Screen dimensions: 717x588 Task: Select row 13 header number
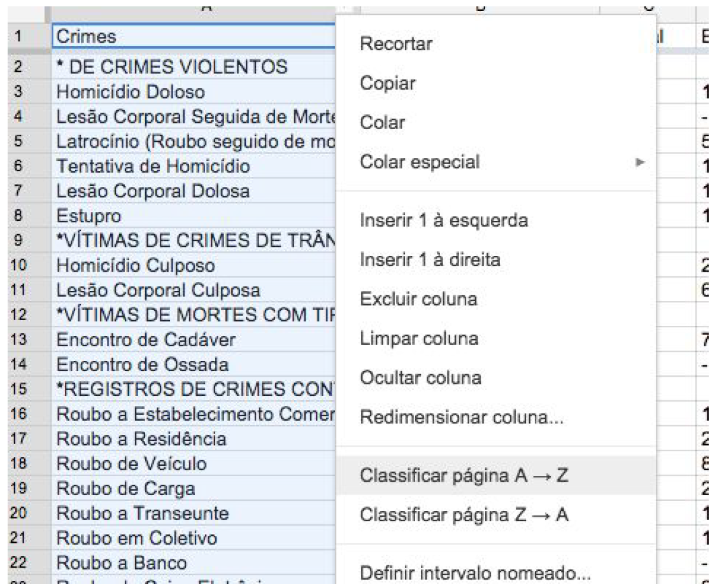[x=20, y=339]
